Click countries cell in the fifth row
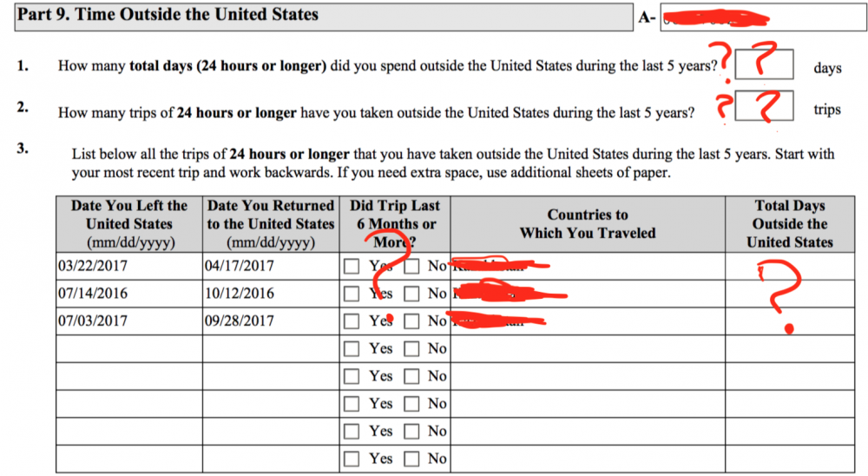The width and height of the screenshot is (868, 476). click(588, 376)
